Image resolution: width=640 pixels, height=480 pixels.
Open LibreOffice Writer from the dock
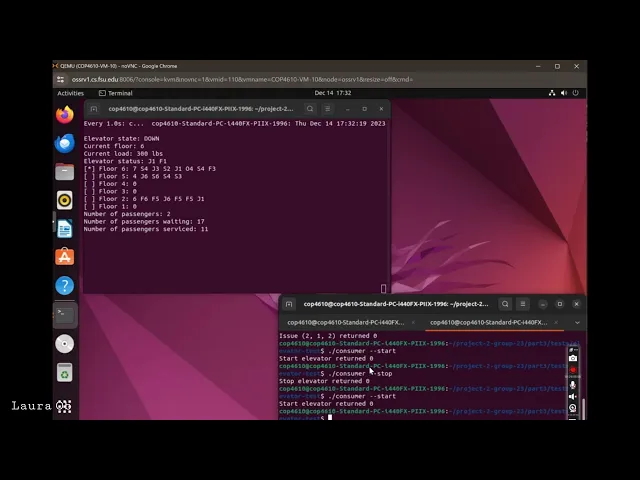[64, 229]
